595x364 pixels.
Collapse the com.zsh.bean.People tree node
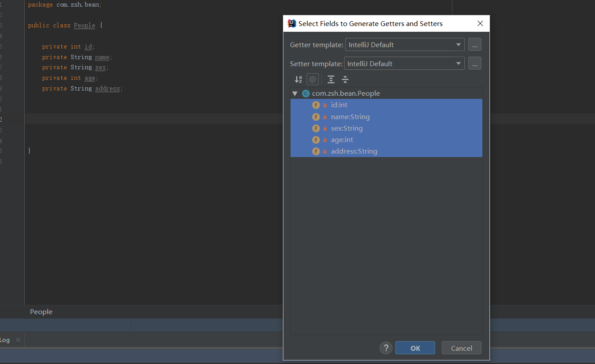pos(295,94)
